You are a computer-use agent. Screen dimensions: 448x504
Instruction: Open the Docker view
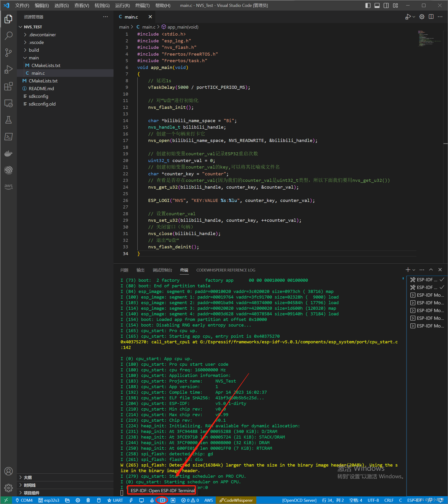click(x=8, y=153)
